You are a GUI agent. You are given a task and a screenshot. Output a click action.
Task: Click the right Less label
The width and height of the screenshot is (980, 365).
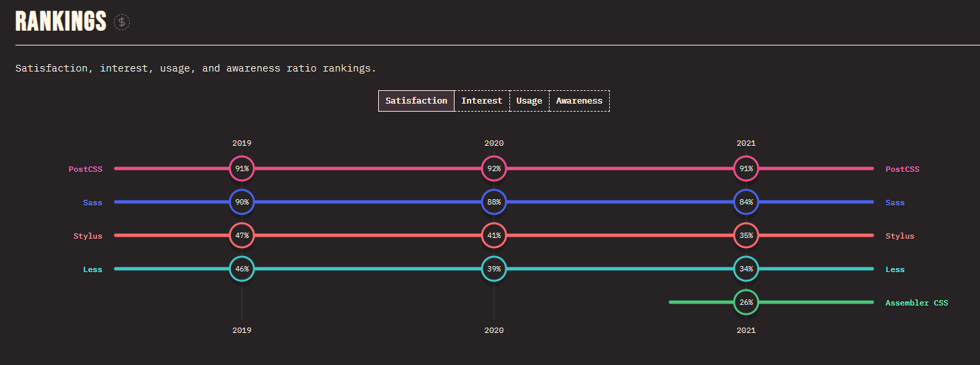pos(895,269)
